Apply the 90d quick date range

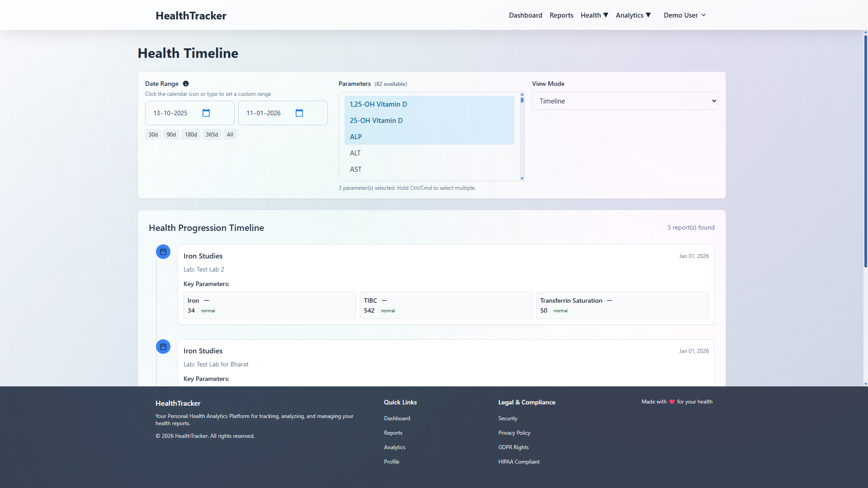pyautogui.click(x=171, y=134)
